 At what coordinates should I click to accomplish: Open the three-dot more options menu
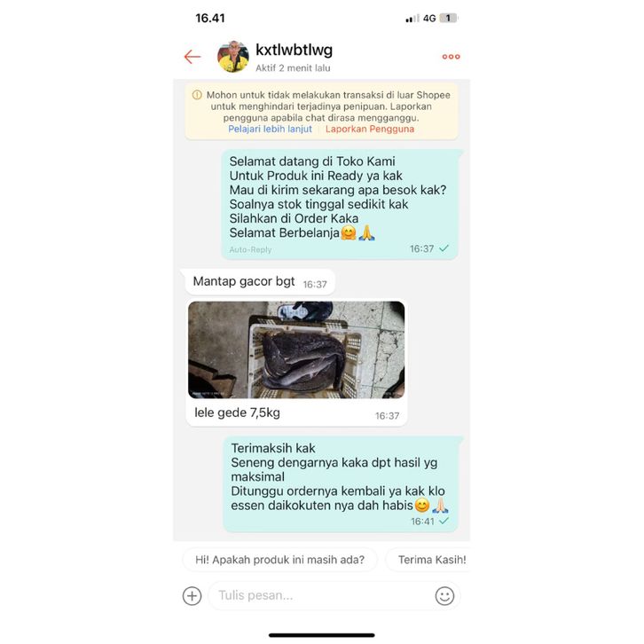tap(451, 57)
